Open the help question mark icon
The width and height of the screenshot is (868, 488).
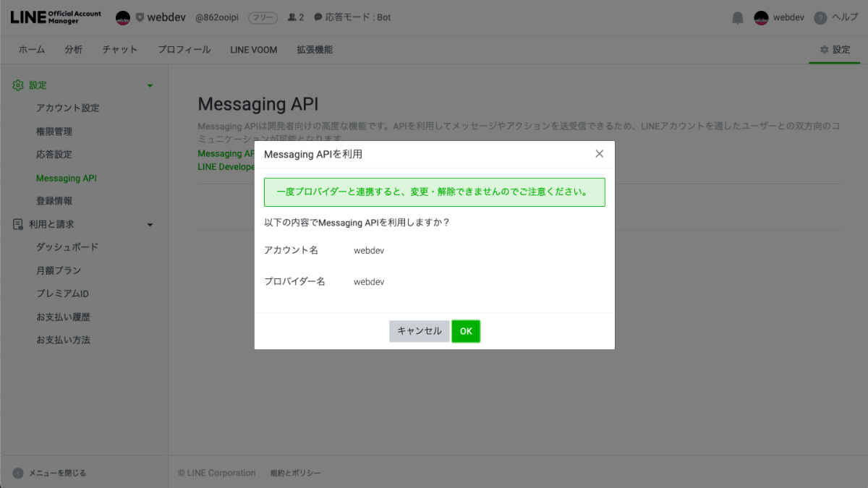[x=820, y=18]
